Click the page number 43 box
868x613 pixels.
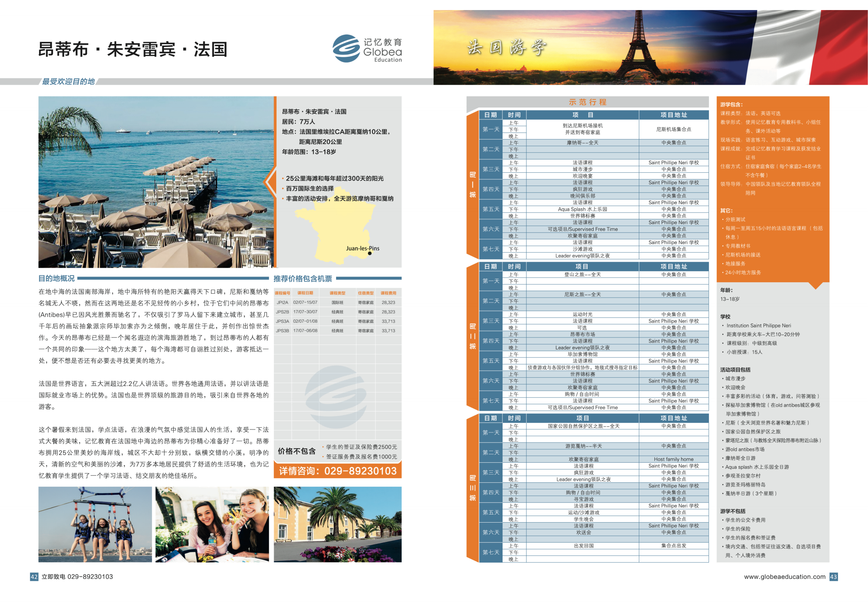coord(834,577)
